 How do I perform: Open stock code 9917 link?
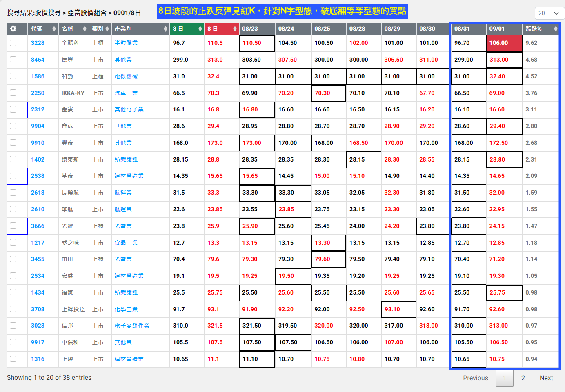click(38, 342)
